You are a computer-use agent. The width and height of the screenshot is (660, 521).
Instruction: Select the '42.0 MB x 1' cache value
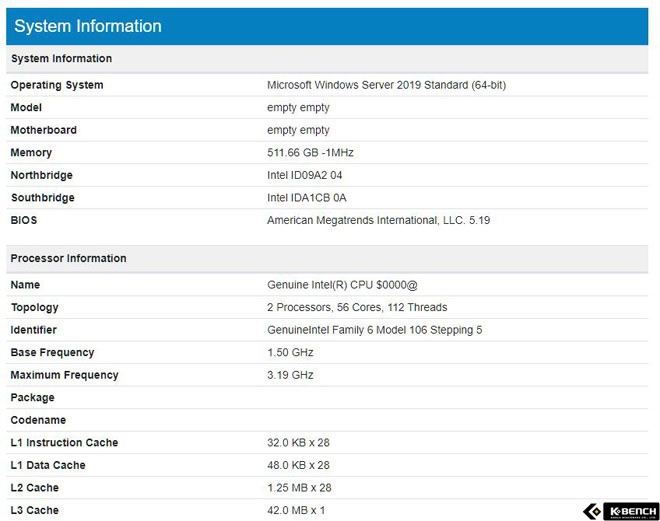tap(296, 510)
